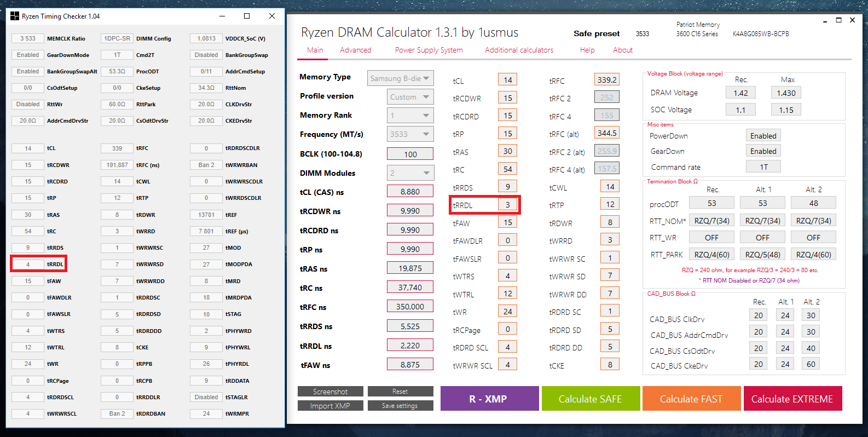The image size is (868, 437).
Task: Click the tRP ns input field
Action: point(410,249)
